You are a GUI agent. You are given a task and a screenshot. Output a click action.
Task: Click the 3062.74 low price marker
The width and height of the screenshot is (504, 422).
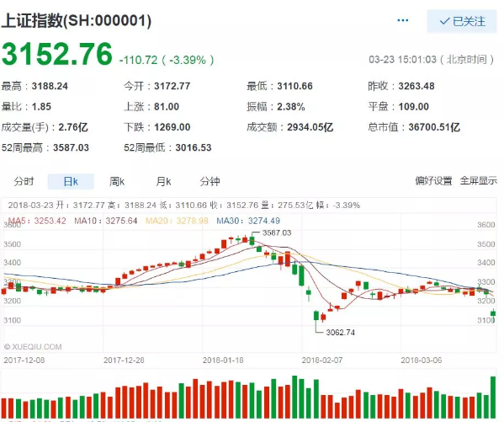[341, 332]
